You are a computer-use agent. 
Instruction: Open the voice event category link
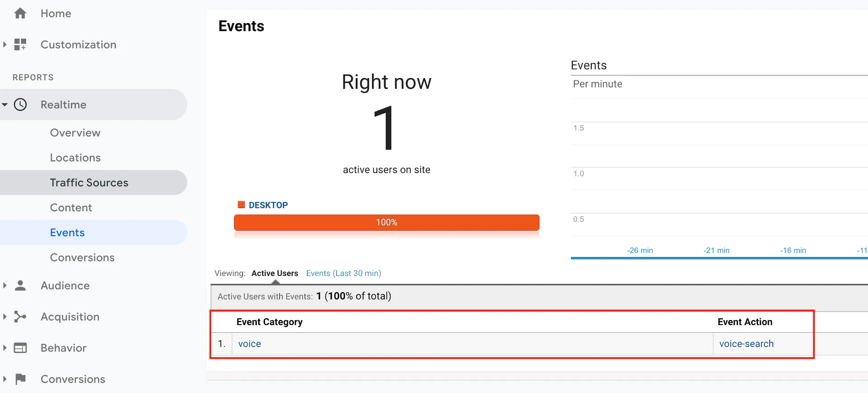pos(250,344)
